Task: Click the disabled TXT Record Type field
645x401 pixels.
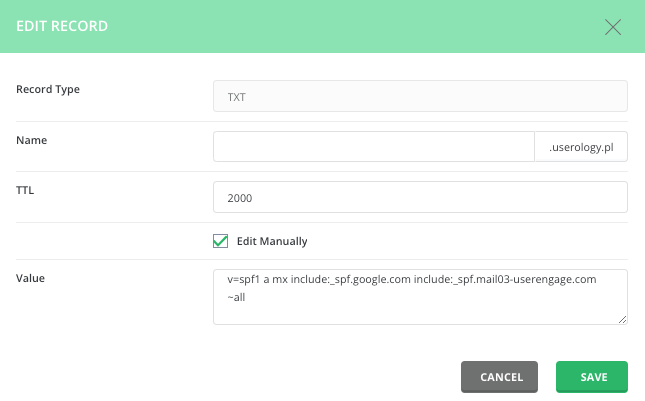Action: [x=420, y=96]
